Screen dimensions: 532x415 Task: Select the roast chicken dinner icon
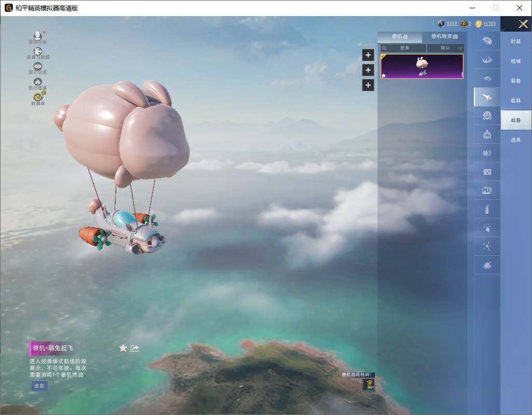tap(487, 265)
